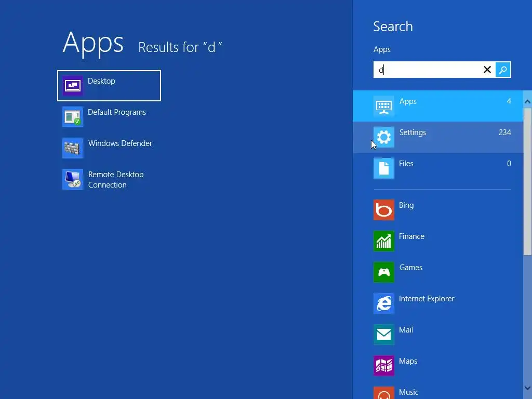
Task: Click the Apps monitor icon in search pane
Action: tap(384, 106)
